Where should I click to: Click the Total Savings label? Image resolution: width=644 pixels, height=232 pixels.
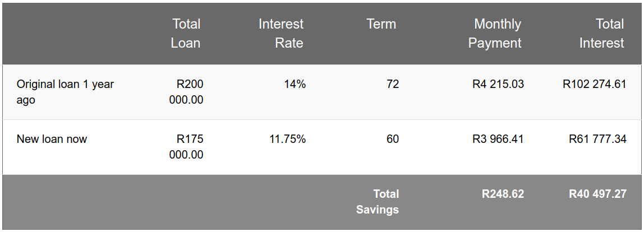pos(378,202)
